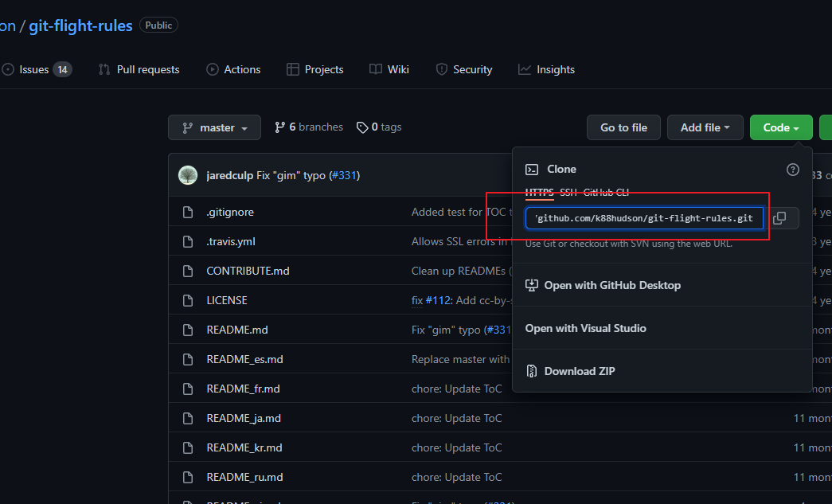
Task: View the 6 branches link
Action: point(309,127)
